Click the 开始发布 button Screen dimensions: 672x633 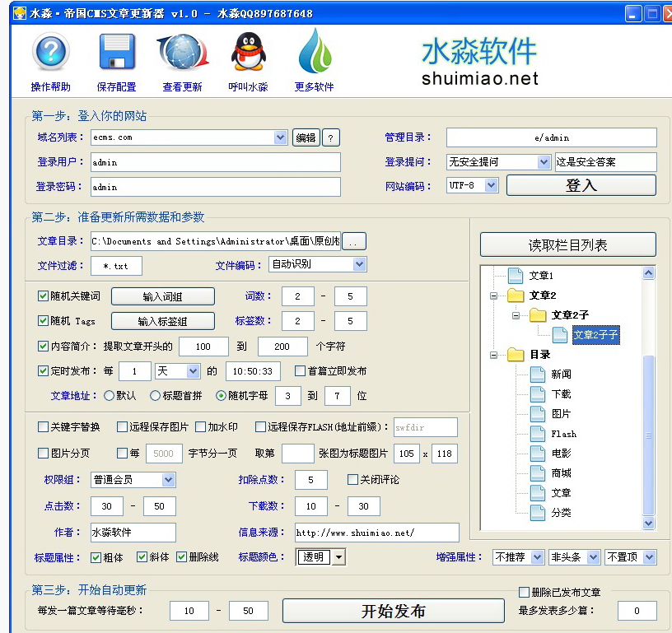tap(393, 611)
